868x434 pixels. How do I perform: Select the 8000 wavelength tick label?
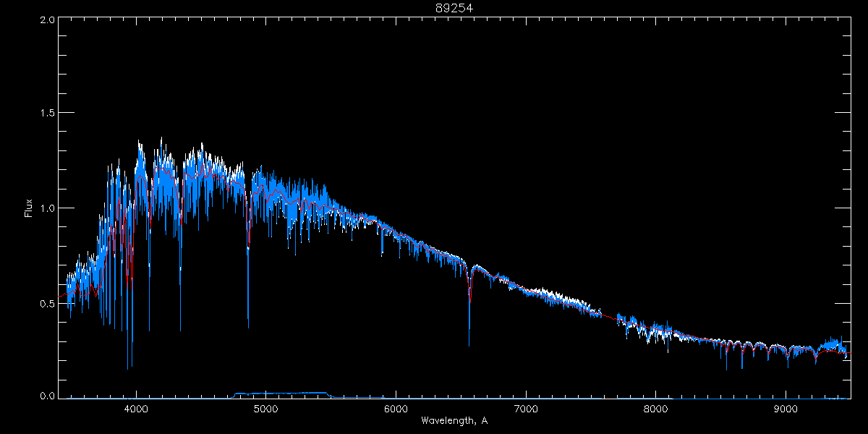[656, 408]
